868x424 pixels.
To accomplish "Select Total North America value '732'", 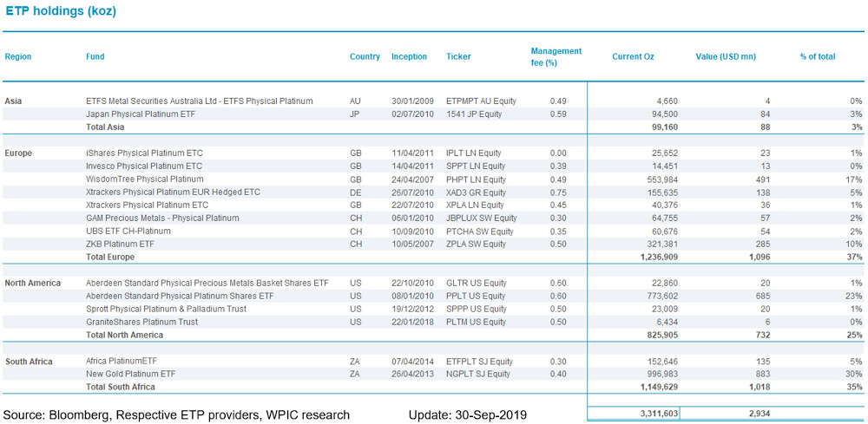I will (x=763, y=335).
